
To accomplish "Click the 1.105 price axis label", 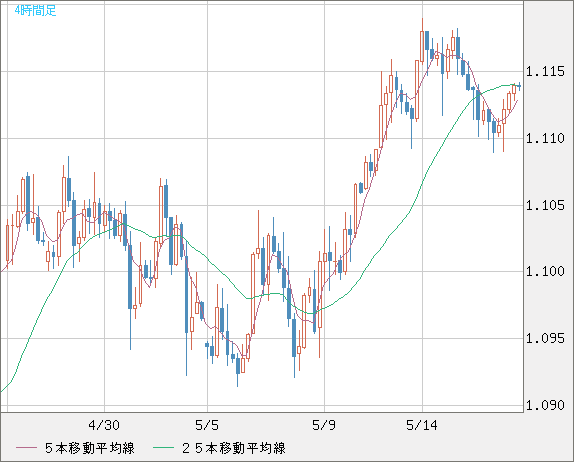I will click(545, 205).
